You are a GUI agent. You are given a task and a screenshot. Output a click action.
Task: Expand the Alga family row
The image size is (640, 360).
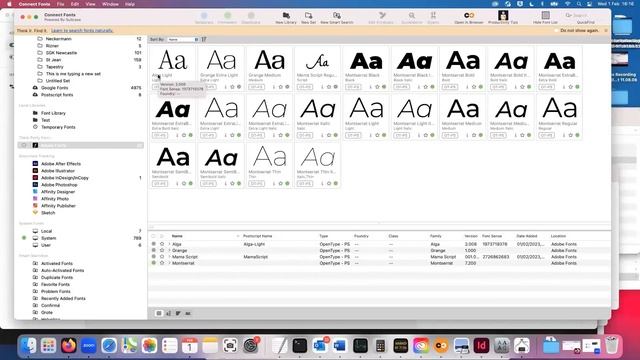point(169,244)
